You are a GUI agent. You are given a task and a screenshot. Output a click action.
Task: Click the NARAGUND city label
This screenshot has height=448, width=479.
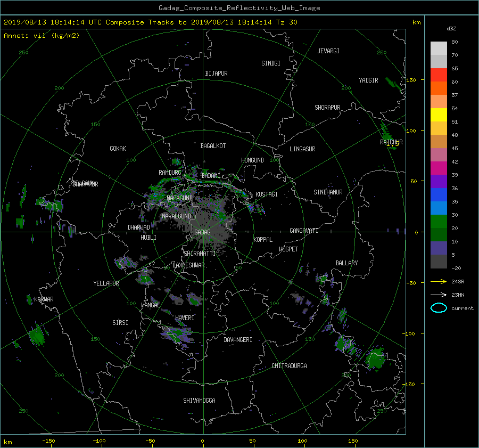point(180,198)
